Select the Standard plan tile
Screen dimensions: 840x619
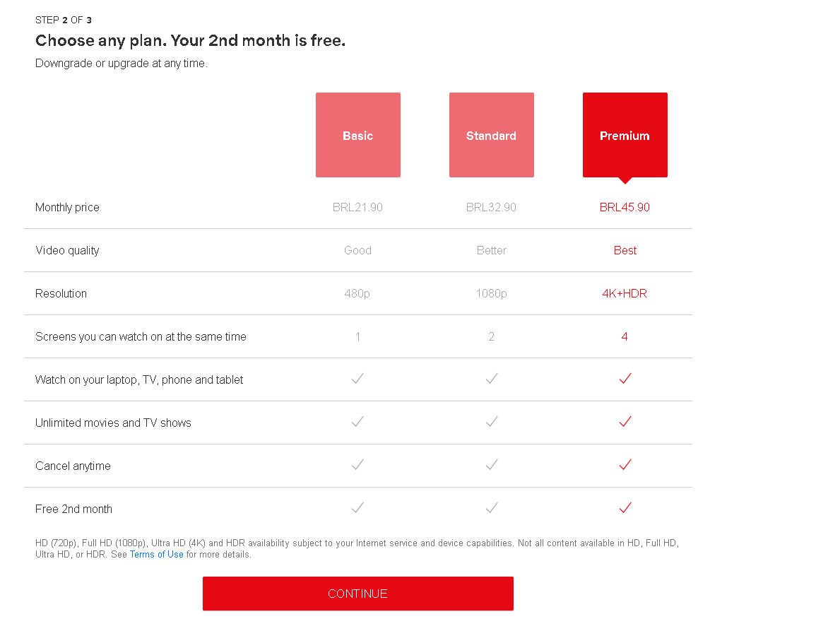(x=491, y=135)
